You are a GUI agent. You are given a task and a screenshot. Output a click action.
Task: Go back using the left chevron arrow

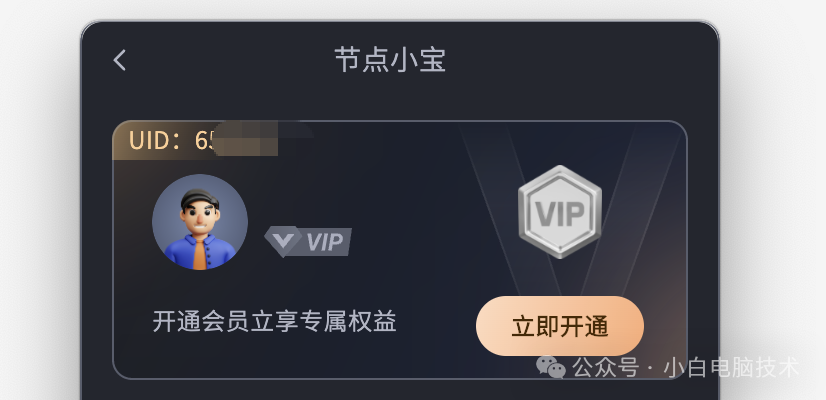pos(120,60)
